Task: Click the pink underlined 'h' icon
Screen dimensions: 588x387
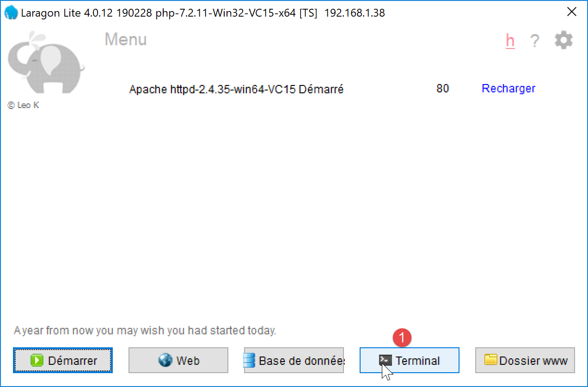Action: (x=510, y=41)
